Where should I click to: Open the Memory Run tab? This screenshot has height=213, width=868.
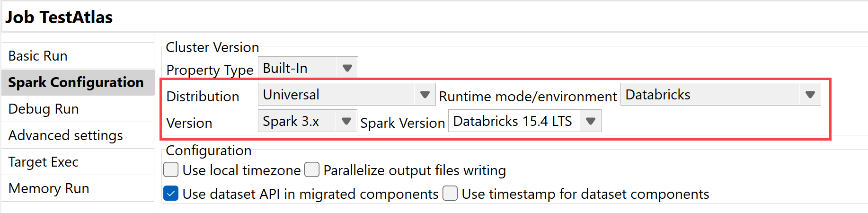(x=49, y=188)
